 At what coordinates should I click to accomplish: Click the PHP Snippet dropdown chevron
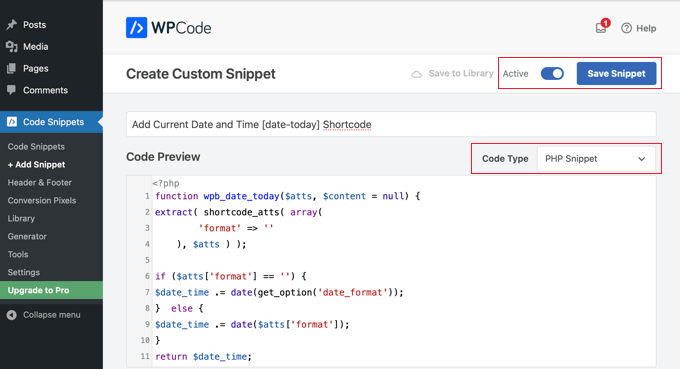click(641, 159)
